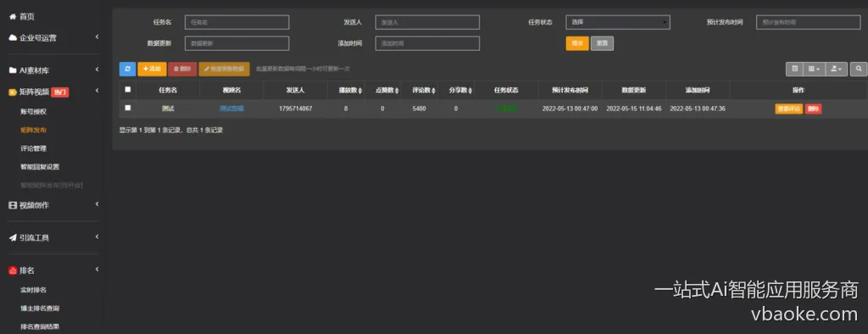Open the export dropdown in the toolbar

pyautogui.click(x=836, y=69)
